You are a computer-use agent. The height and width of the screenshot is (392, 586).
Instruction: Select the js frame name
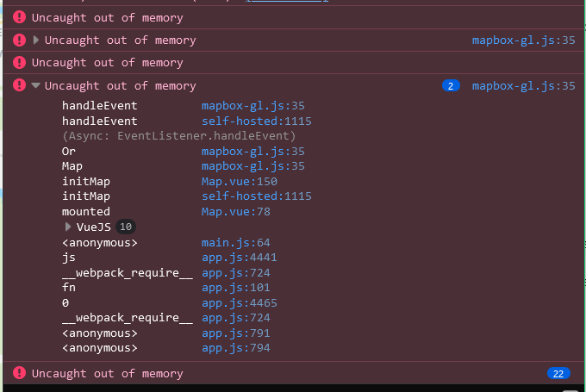[x=69, y=258]
